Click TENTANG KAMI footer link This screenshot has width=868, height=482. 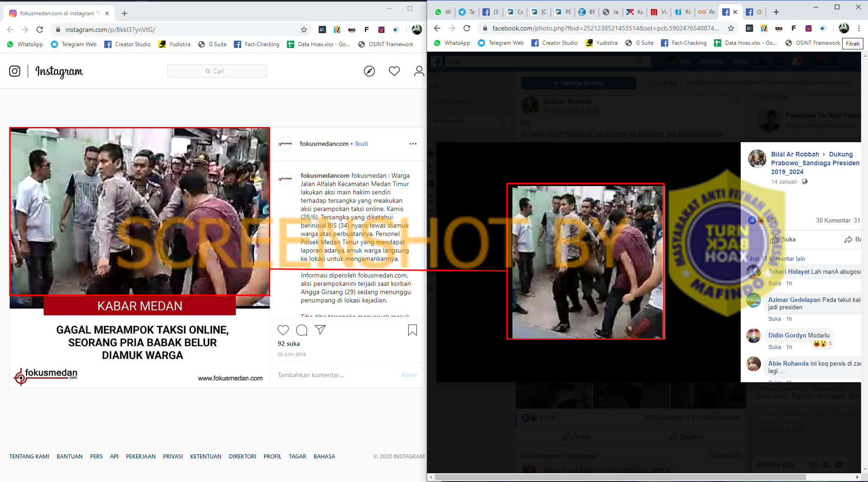click(29, 456)
